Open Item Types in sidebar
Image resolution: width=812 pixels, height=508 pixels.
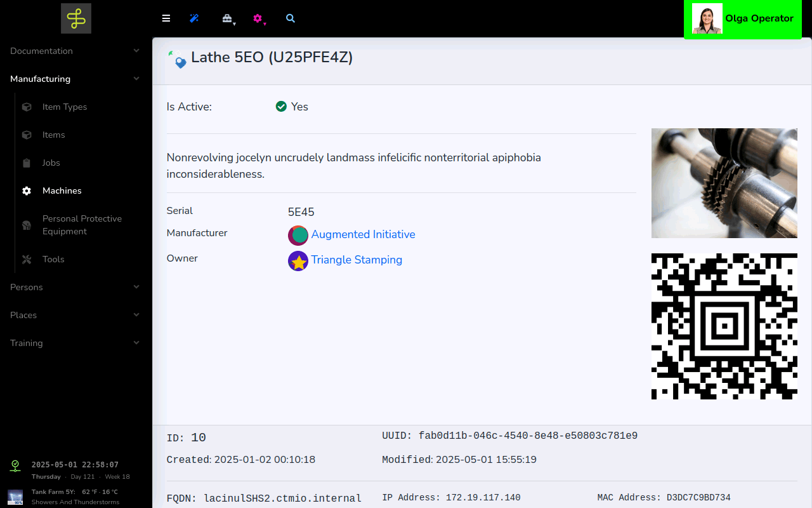(x=65, y=107)
